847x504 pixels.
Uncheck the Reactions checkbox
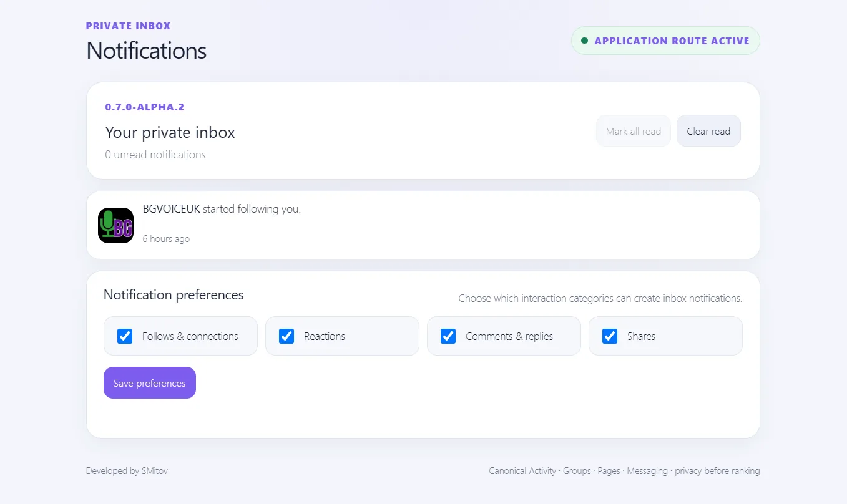coord(286,336)
